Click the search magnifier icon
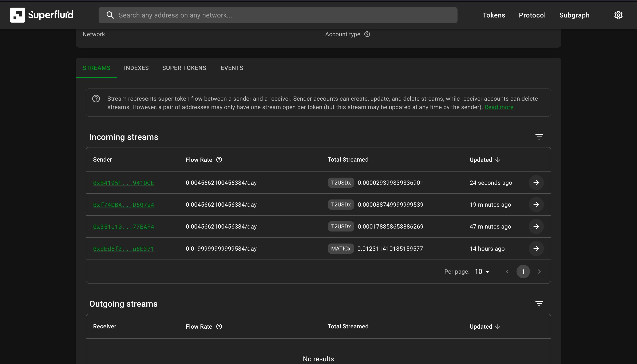Screen dimensions: 637x364 point(110,15)
